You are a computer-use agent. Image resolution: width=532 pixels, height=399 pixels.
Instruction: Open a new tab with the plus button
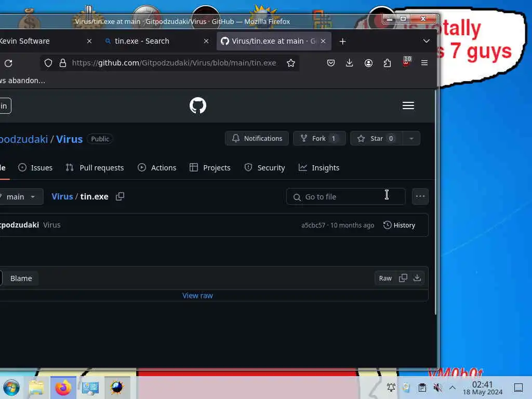pyautogui.click(x=343, y=42)
